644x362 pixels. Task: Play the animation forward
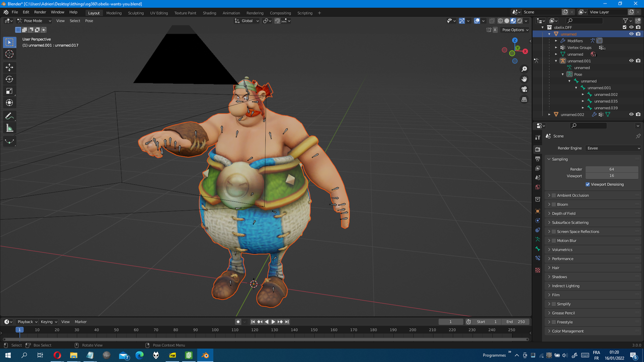(x=273, y=322)
